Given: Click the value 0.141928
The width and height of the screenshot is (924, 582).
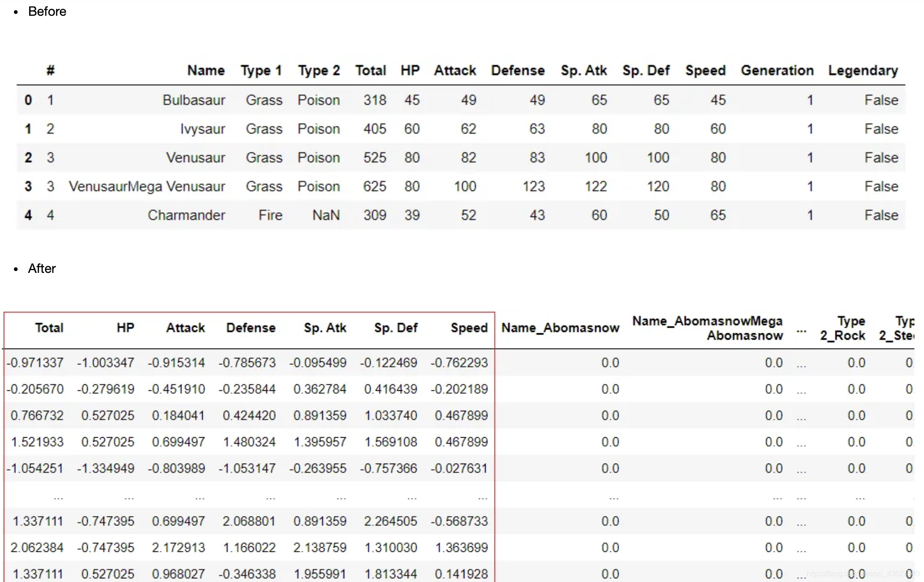Looking at the screenshot, I should coord(462,574).
